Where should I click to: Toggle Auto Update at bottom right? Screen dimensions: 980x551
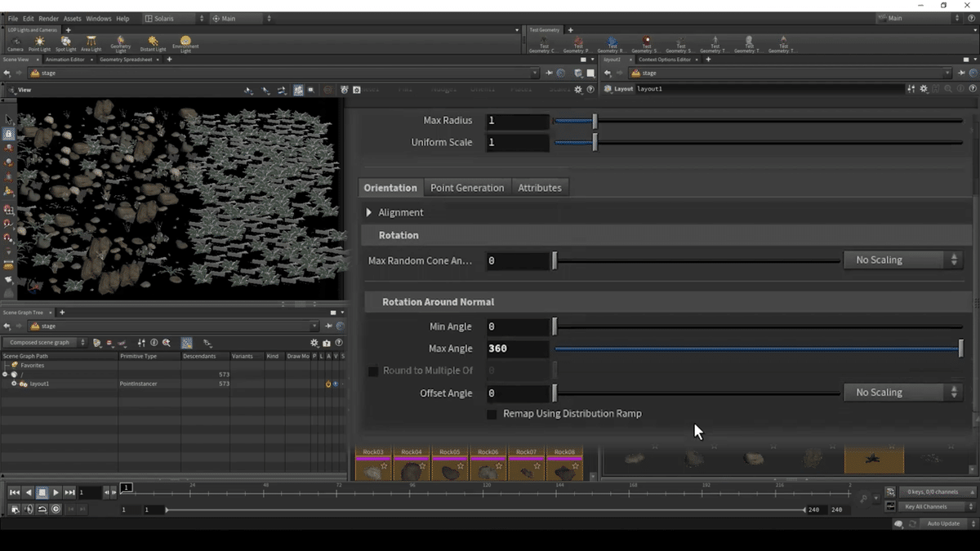coord(942,523)
